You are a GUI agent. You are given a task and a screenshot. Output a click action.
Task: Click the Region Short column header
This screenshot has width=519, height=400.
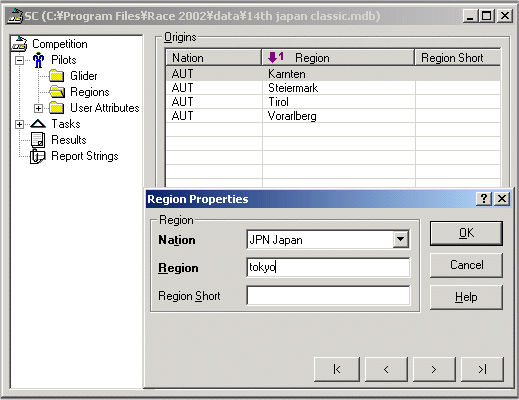(x=457, y=58)
